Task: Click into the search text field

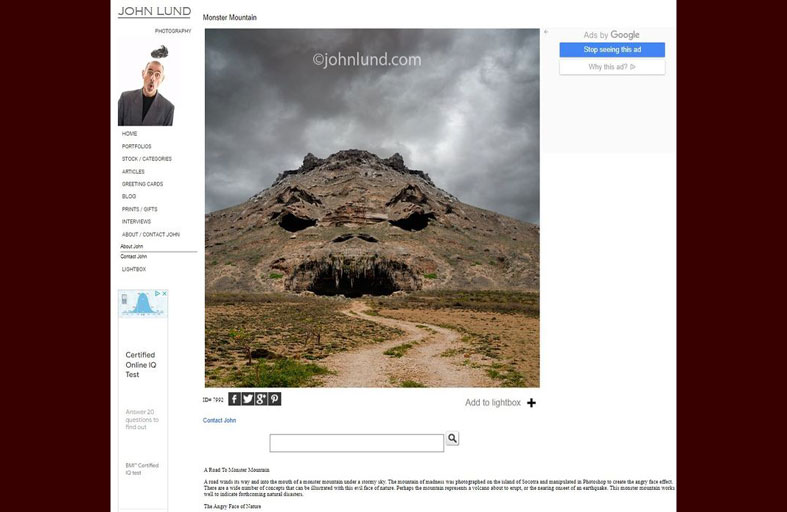Action: tap(356, 443)
